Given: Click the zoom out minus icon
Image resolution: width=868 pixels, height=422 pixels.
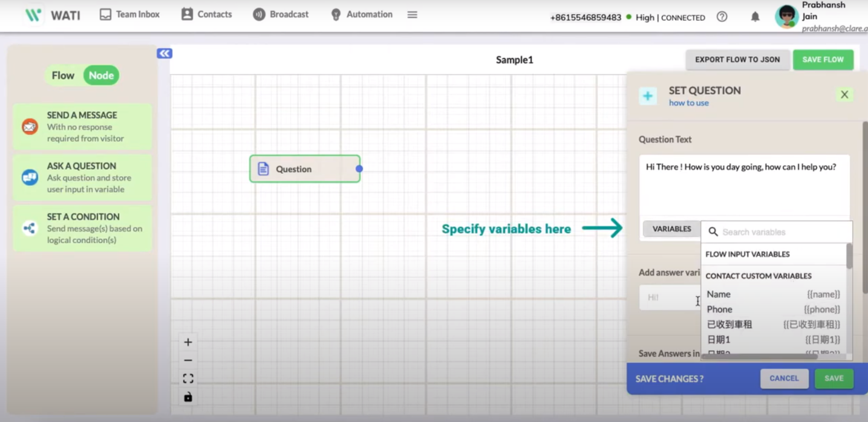Looking at the screenshot, I should tap(188, 360).
